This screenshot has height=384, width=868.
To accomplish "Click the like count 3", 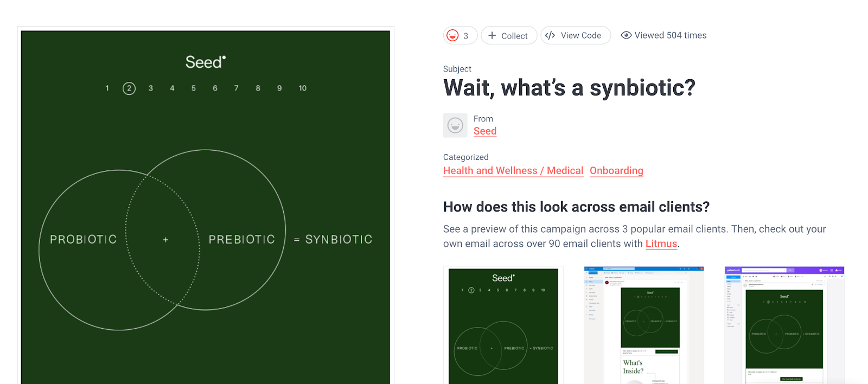I will [x=465, y=36].
